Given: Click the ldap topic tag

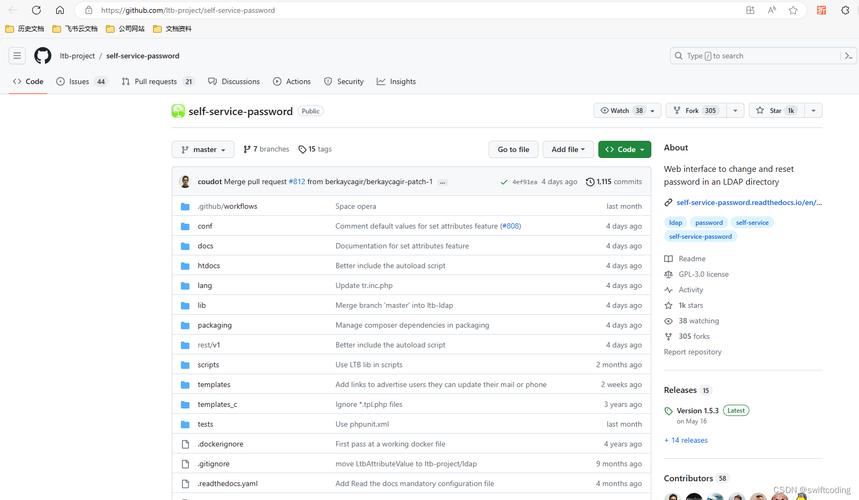Looking at the screenshot, I should (x=675, y=223).
